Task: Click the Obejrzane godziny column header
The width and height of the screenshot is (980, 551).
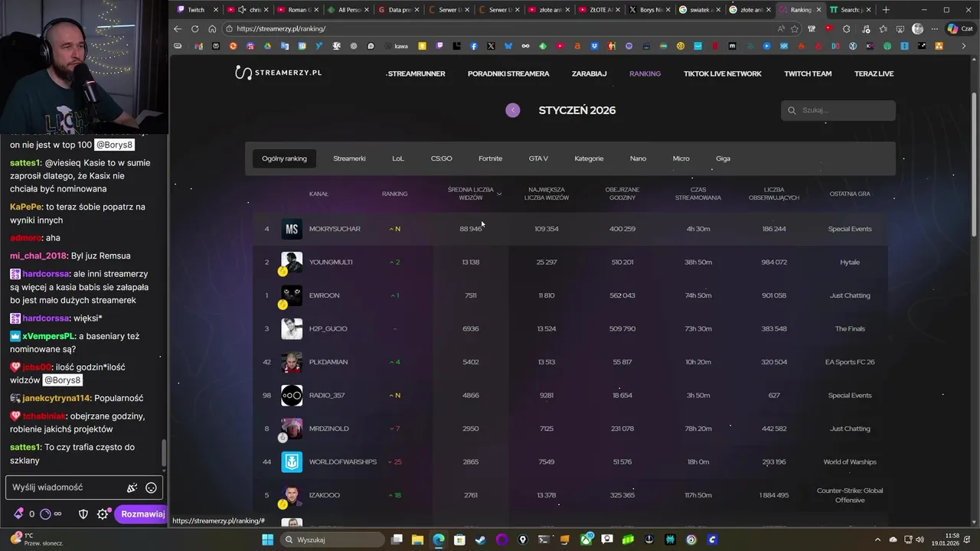Action: (622, 194)
